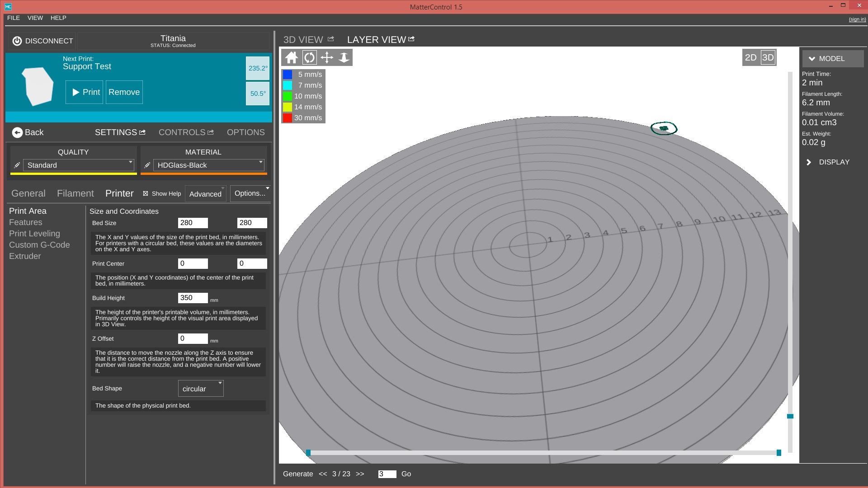Open the FILE menu
This screenshot has height=488, width=868.
pyautogui.click(x=14, y=18)
